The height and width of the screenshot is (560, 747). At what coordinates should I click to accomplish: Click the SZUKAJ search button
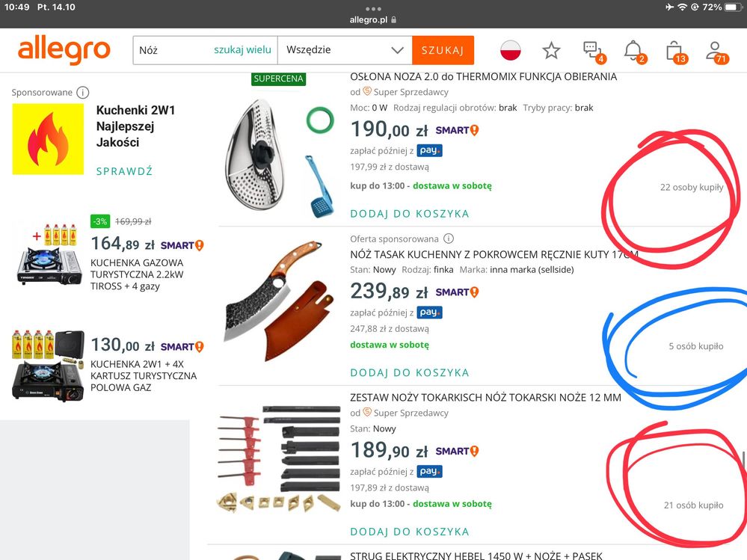pos(443,50)
